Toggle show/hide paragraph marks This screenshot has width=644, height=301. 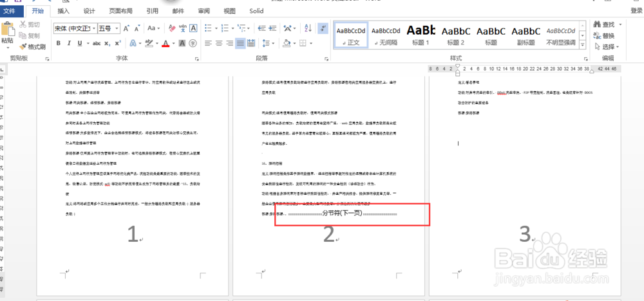point(323,28)
